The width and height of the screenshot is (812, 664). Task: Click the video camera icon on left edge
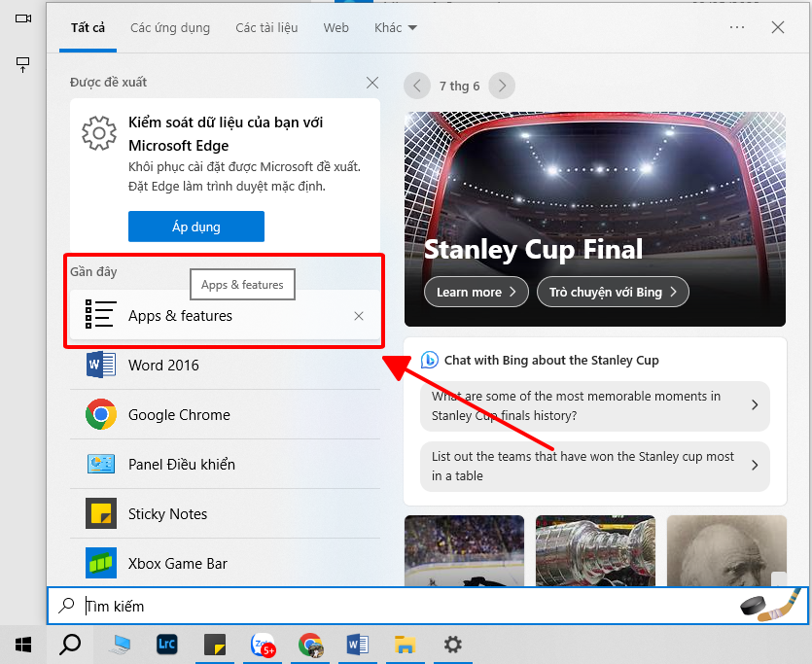pyautogui.click(x=22, y=18)
